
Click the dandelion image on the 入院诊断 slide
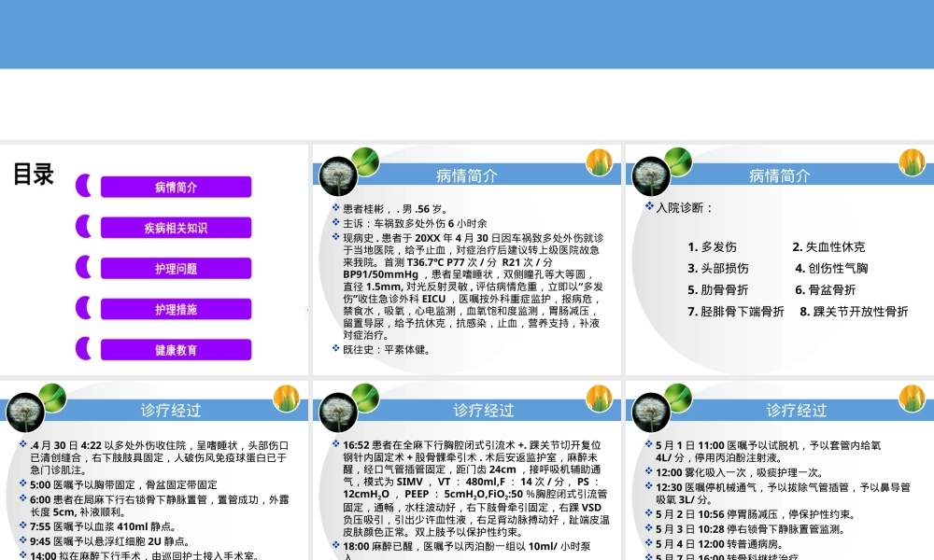click(650, 176)
